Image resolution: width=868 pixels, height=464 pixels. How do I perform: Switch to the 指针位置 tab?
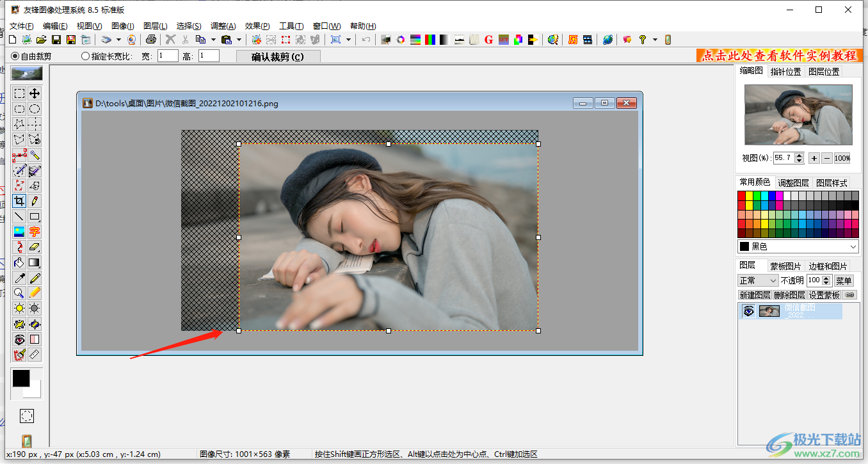[x=785, y=72]
